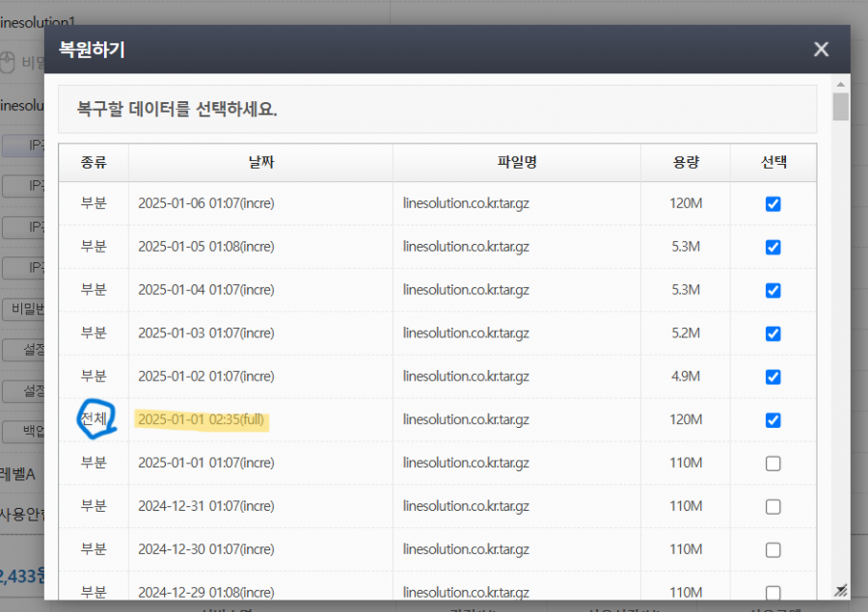Click the 5.2M size value
868x612 pixels.
click(686, 333)
